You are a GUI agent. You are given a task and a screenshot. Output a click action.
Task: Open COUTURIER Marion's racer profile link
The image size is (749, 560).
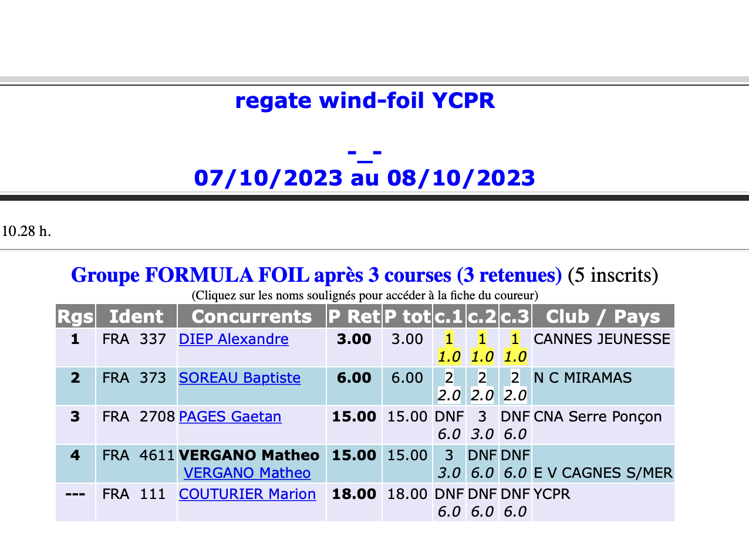(x=247, y=494)
